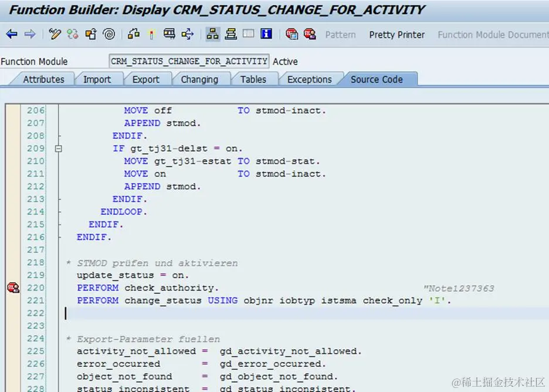Run the Check syntax spiral icon
This screenshot has width=549, height=392.
[x=109, y=35]
